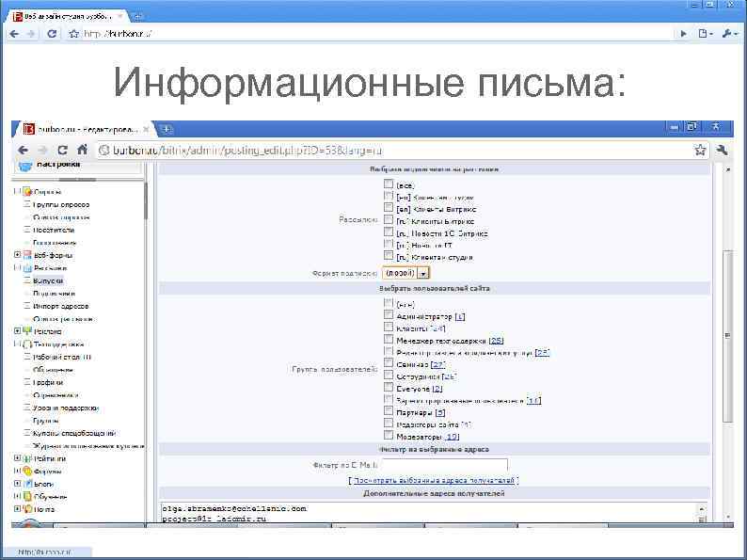Open wrench menu in inner browser
Screen dimensions: 747x560
tap(722, 151)
